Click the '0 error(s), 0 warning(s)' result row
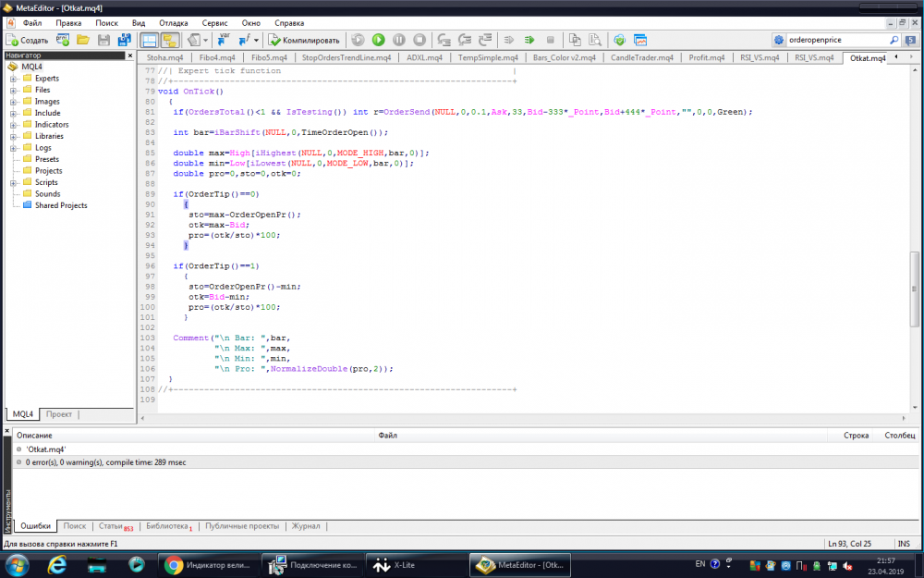 point(466,462)
